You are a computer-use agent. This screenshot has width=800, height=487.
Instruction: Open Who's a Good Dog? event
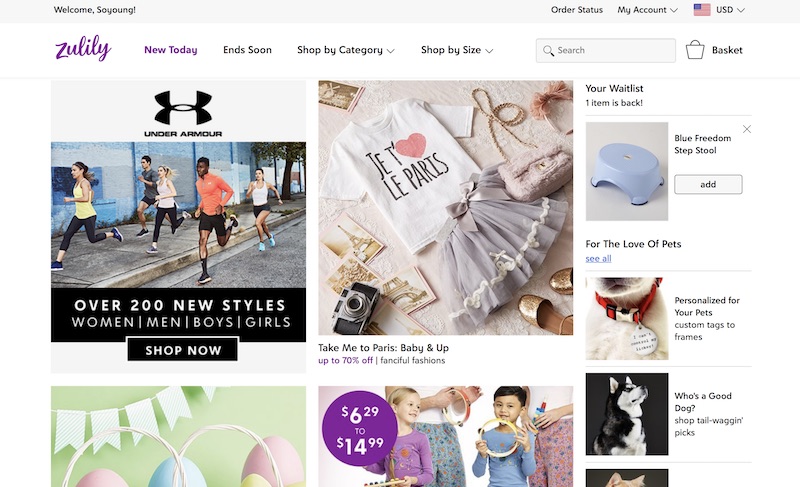pyautogui.click(x=703, y=402)
